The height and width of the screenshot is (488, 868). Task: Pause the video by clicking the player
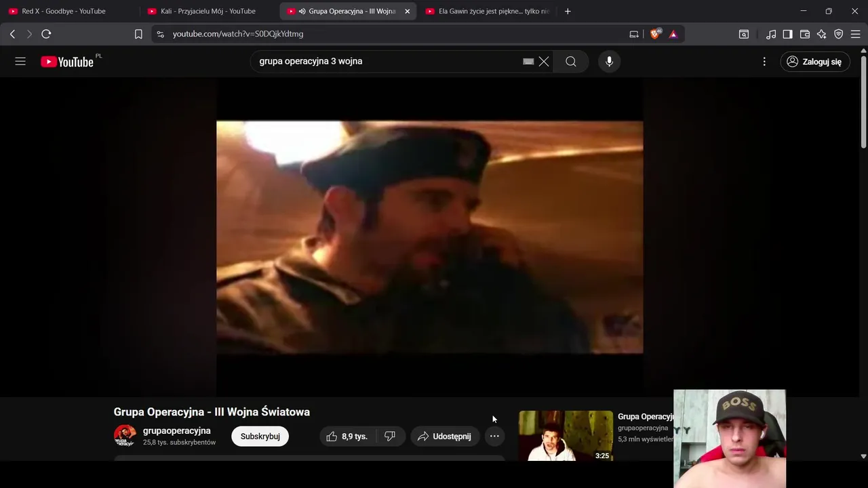tap(429, 237)
